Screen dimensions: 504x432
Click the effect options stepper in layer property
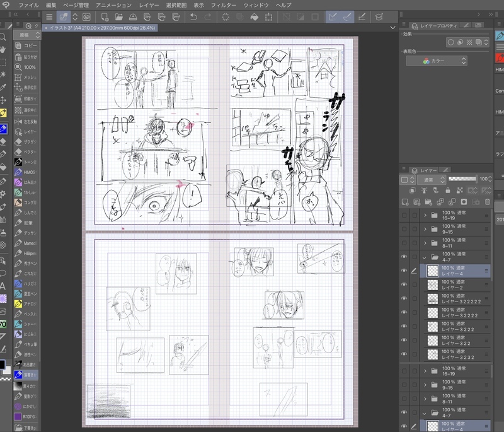[x=486, y=42]
